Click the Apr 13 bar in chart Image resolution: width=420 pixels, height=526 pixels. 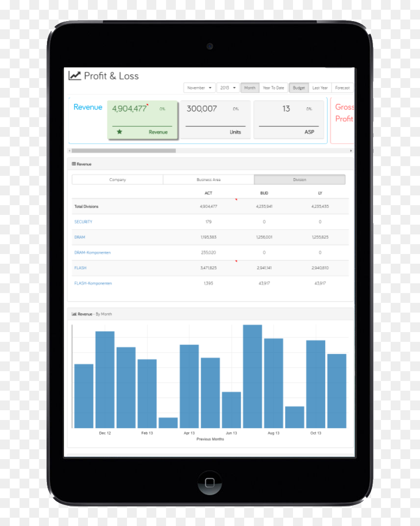coord(189,386)
